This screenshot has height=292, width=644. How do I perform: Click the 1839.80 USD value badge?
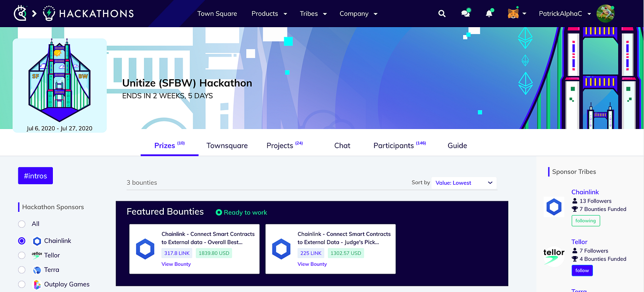(214, 253)
